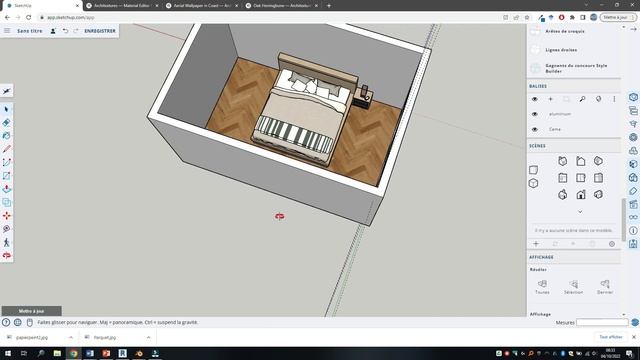Viewport: 640px width, 360px height.
Task: Select the Move tool with red arrows
Action: 6,216
